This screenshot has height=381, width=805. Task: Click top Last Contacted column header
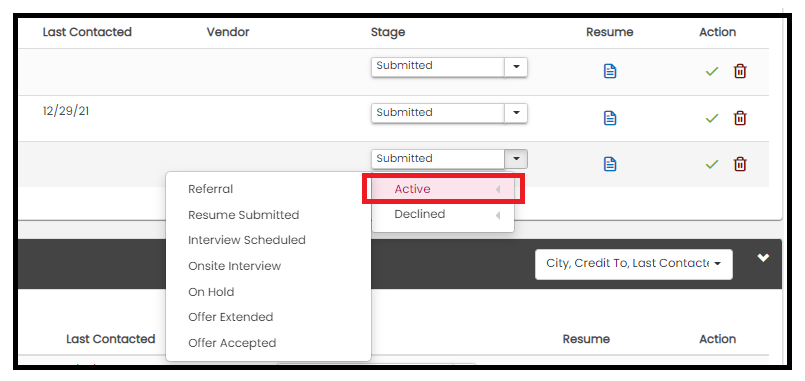[x=87, y=32]
